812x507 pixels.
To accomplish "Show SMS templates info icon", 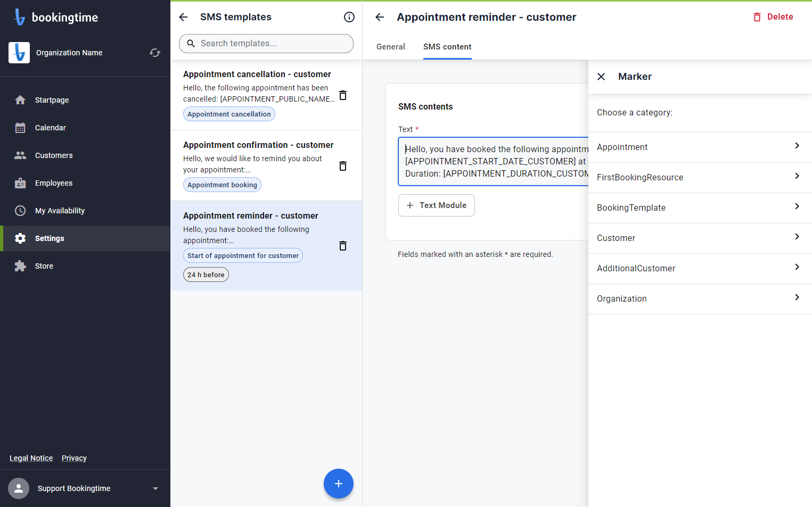I will coord(349,17).
